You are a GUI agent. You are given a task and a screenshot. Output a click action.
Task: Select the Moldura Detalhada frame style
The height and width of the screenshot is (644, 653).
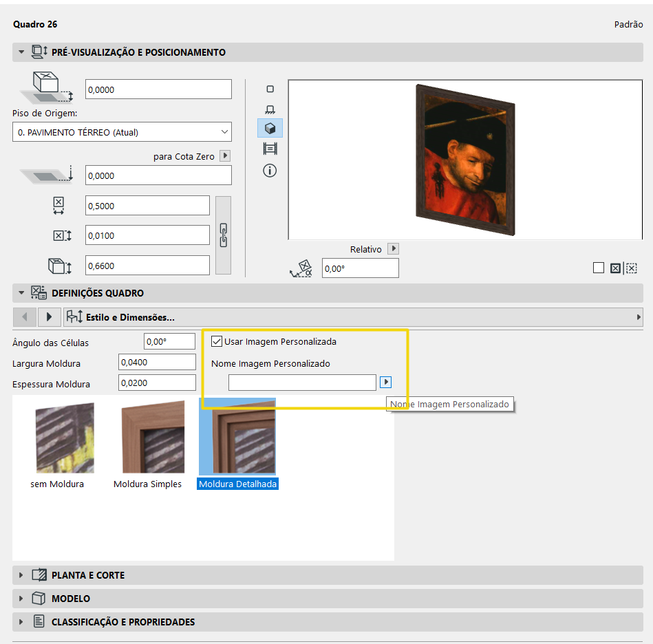pyautogui.click(x=237, y=444)
